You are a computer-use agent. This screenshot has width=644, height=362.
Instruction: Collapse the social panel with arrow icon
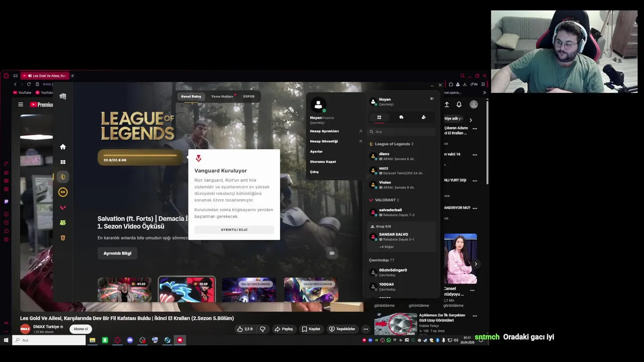coord(432,99)
